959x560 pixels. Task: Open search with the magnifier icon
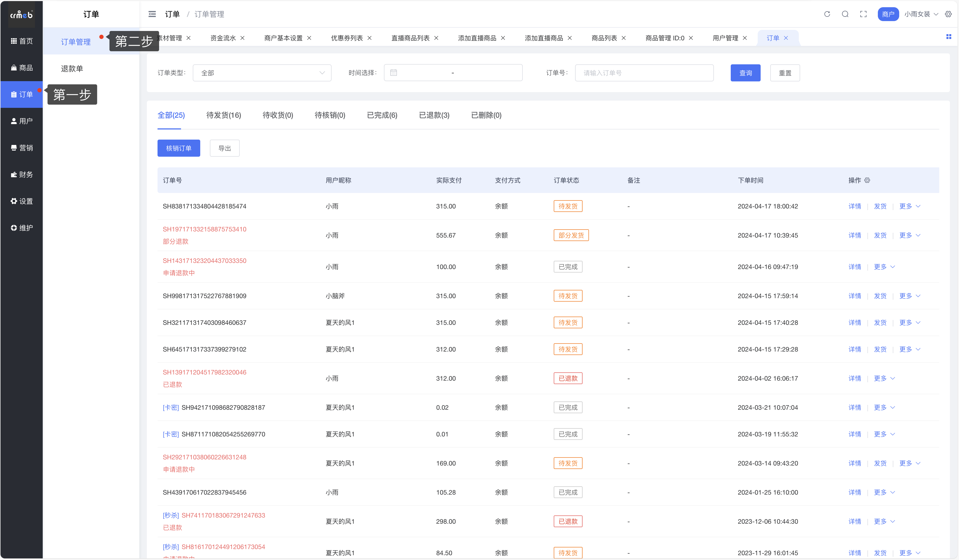pyautogui.click(x=845, y=14)
